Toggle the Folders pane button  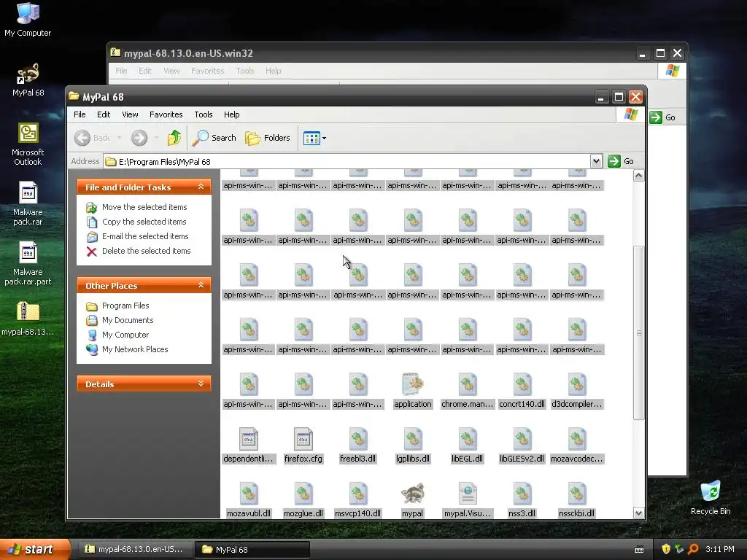tap(268, 138)
